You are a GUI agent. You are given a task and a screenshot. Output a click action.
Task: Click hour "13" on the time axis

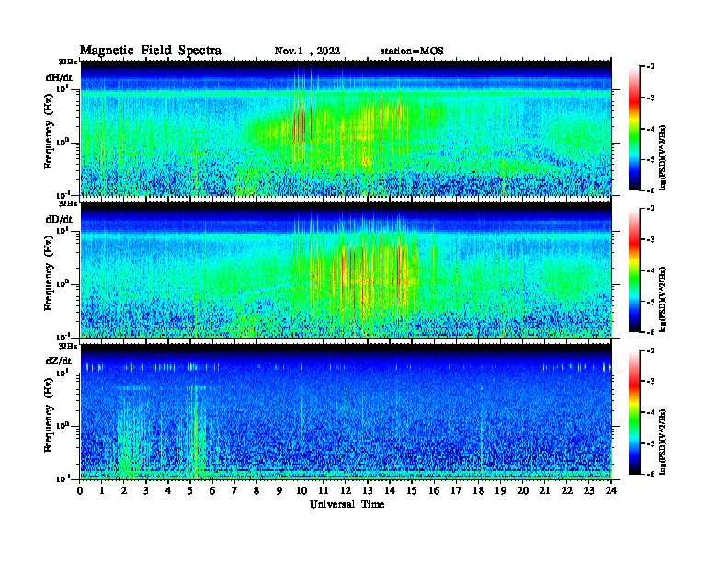(368, 490)
